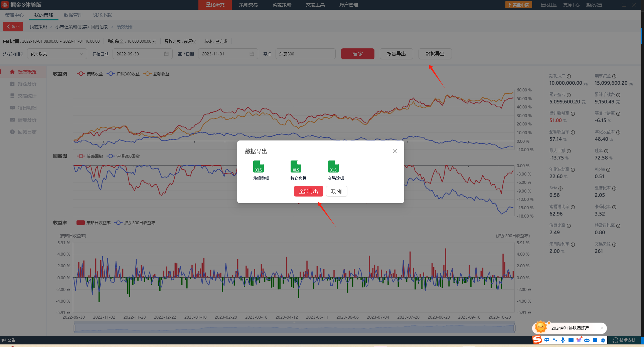Open calendar icon in 截止日期 field
Image resolution: width=644 pixels, height=347 pixels.
(x=252, y=54)
